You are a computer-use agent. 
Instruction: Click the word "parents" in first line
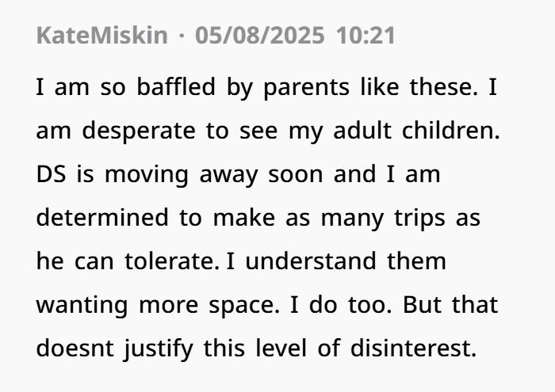(x=307, y=88)
